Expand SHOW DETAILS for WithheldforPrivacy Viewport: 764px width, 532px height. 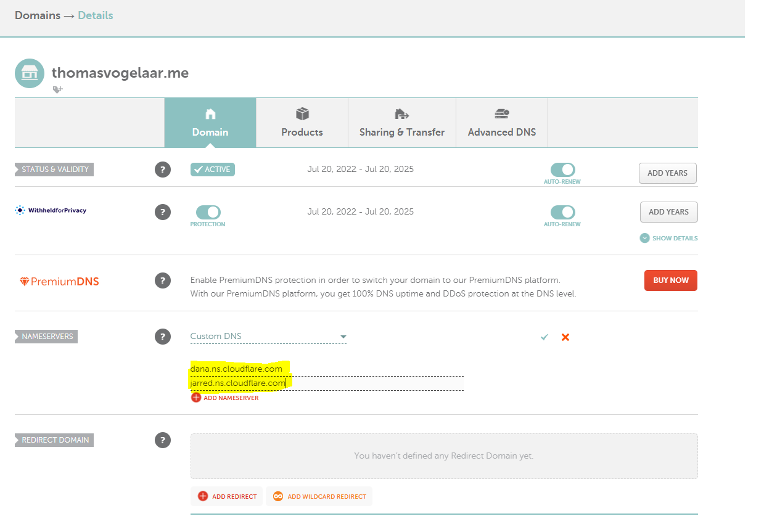(x=668, y=238)
